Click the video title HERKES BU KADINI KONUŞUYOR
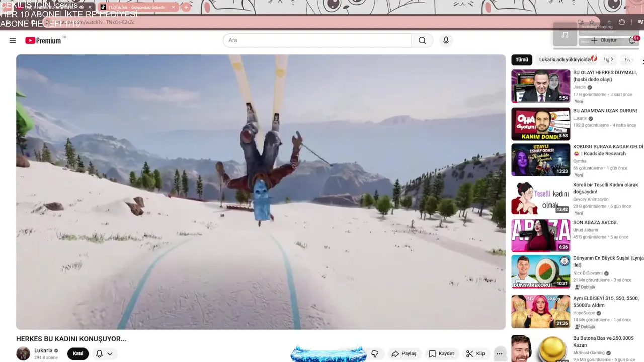Viewport: 644px width, 362px height. click(x=71, y=339)
